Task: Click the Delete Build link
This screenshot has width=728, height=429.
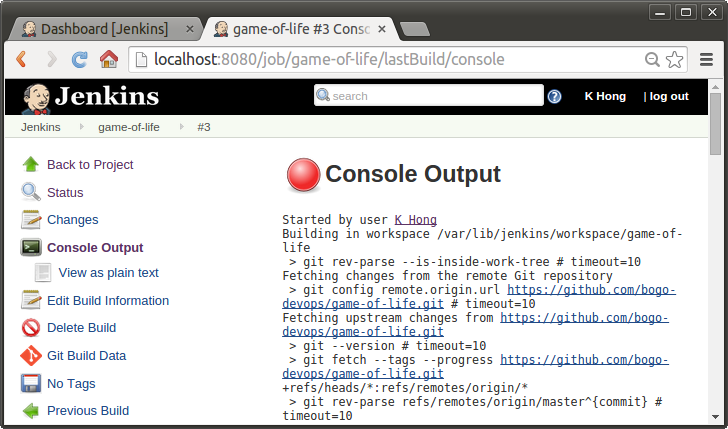Action: click(81, 328)
